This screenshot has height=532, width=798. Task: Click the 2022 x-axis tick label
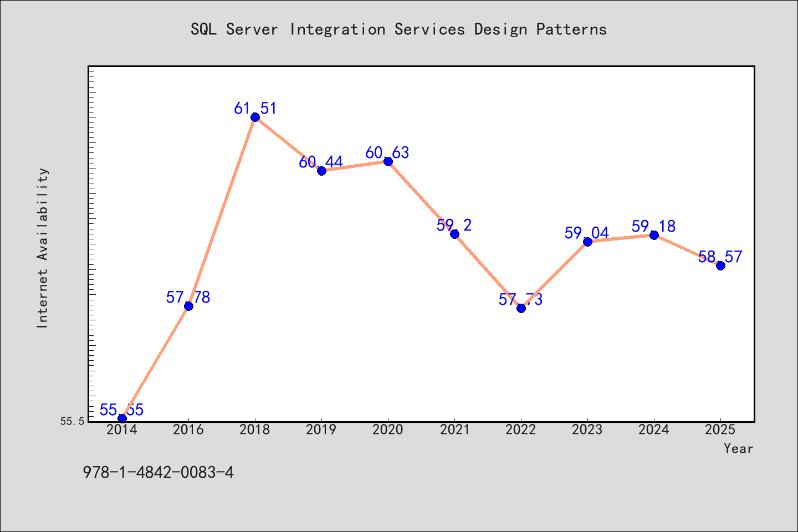point(521,430)
